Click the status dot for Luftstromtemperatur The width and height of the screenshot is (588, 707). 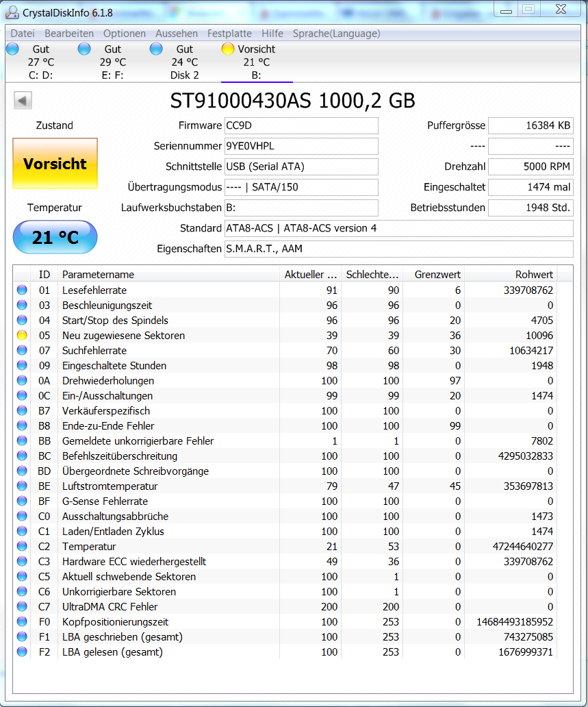click(x=22, y=486)
